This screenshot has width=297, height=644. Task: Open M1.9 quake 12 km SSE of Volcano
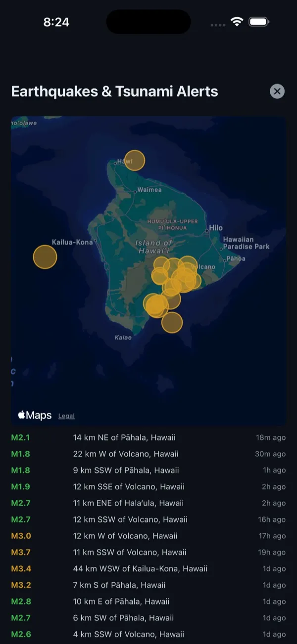coord(148,486)
